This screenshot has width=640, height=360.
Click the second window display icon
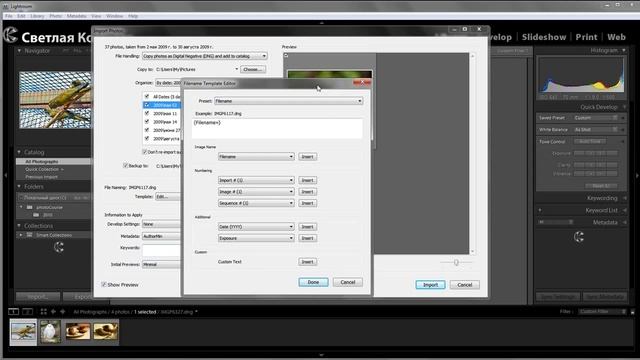tap(27, 311)
